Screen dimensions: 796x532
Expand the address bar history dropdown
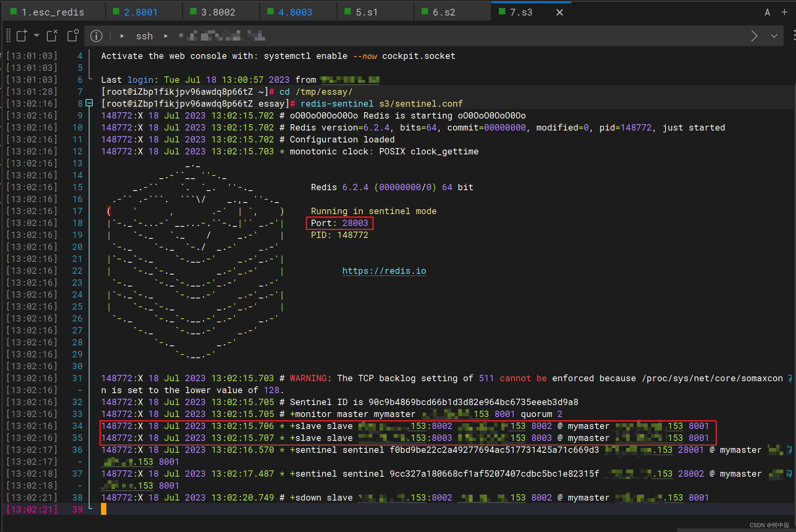coord(774,36)
